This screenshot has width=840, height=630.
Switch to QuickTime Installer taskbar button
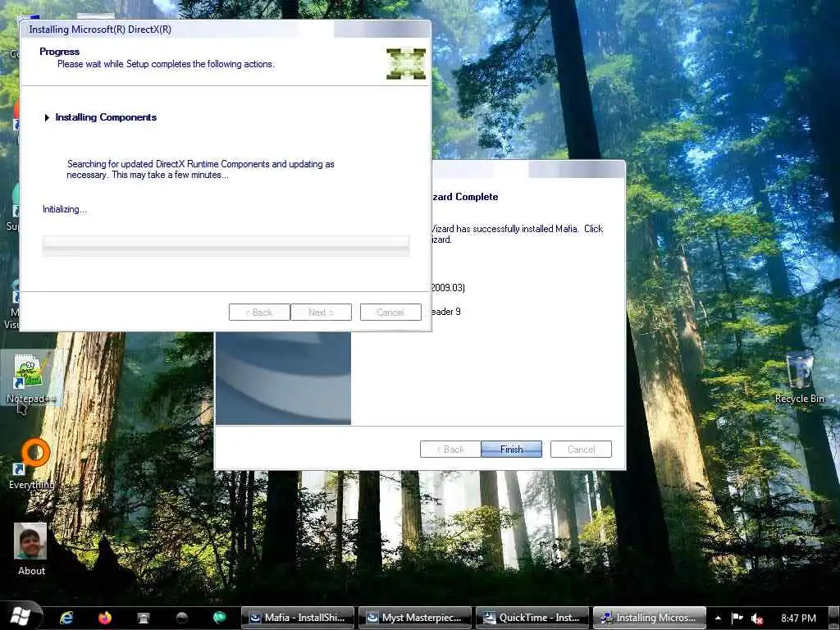(532, 618)
